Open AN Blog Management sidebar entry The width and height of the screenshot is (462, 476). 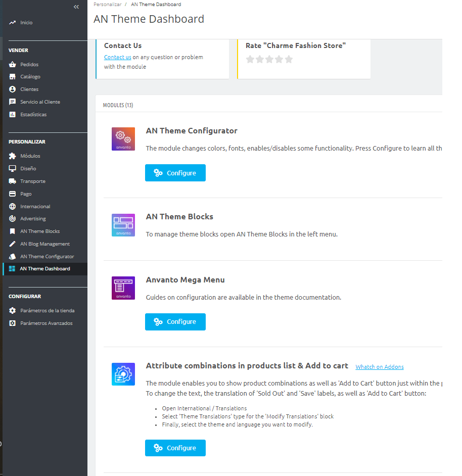click(45, 244)
